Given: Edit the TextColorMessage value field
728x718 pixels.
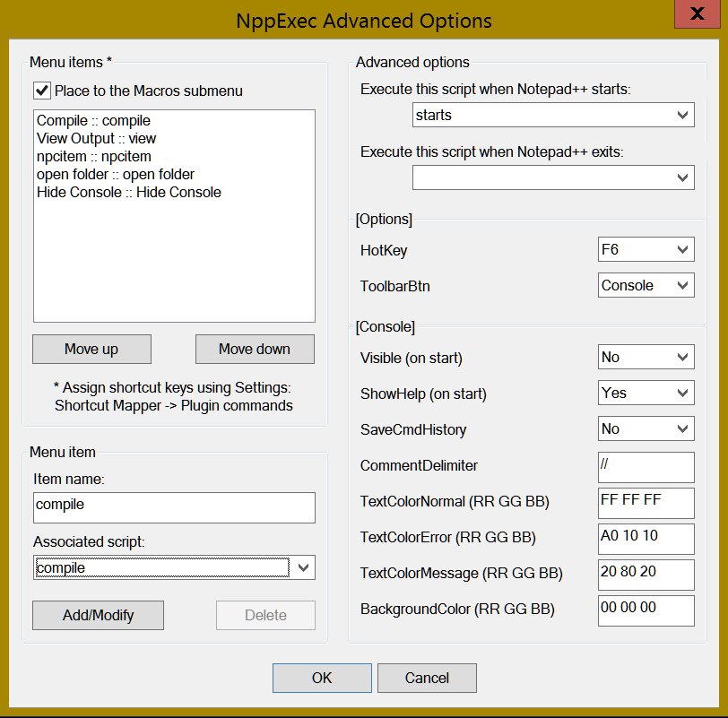Looking at the screenshot, I should [646, 575].
